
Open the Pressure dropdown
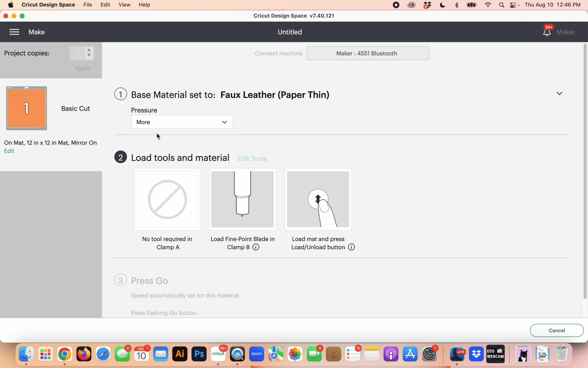coord(182,122)
